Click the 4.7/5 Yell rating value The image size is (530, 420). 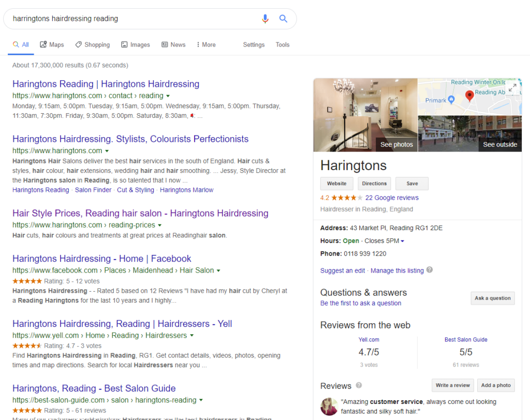coord(369,352)
